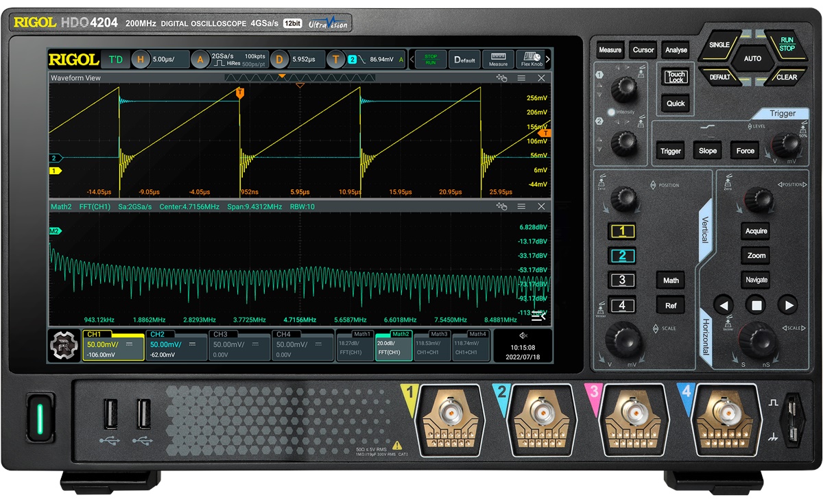
Task: Open the on-screen Measure ruler shortcut
Action: (498, 60)
